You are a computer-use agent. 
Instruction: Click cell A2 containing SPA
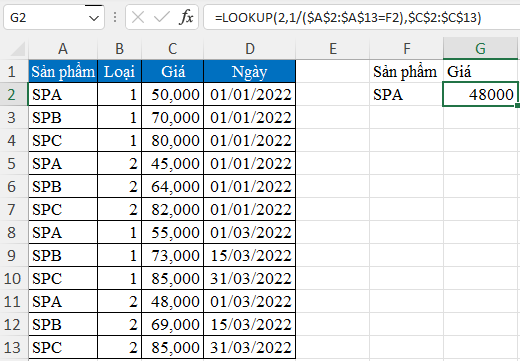point(63,94)
